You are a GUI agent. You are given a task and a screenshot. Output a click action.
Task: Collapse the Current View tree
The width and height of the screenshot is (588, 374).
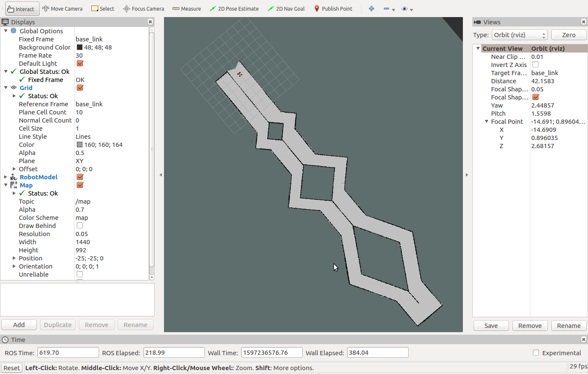pos(478,48)
